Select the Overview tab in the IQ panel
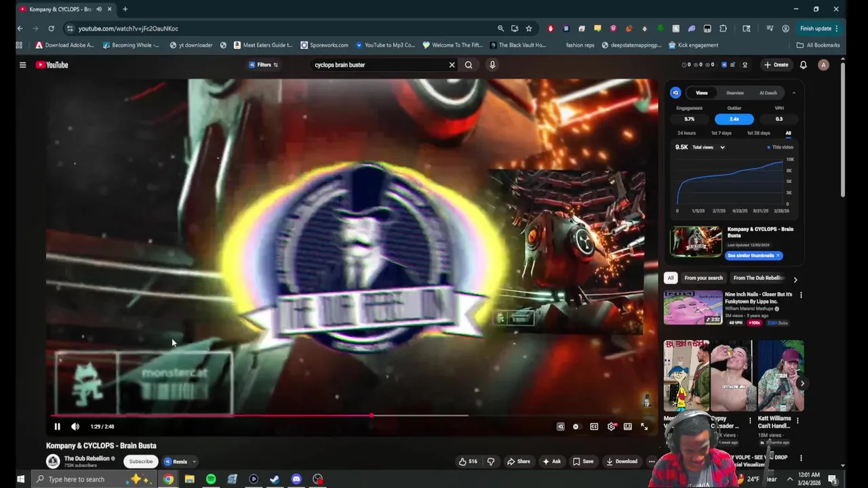 [735, 93]
